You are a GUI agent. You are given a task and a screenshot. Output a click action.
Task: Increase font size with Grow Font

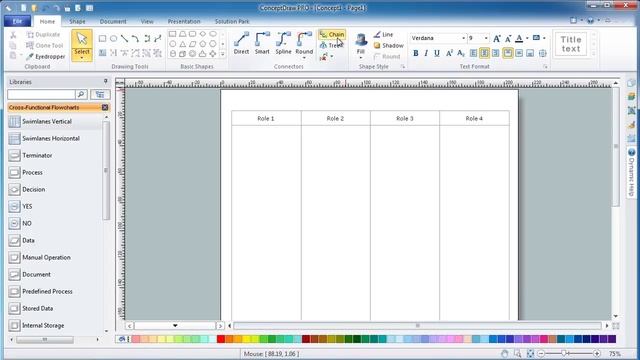pos(497,39)
